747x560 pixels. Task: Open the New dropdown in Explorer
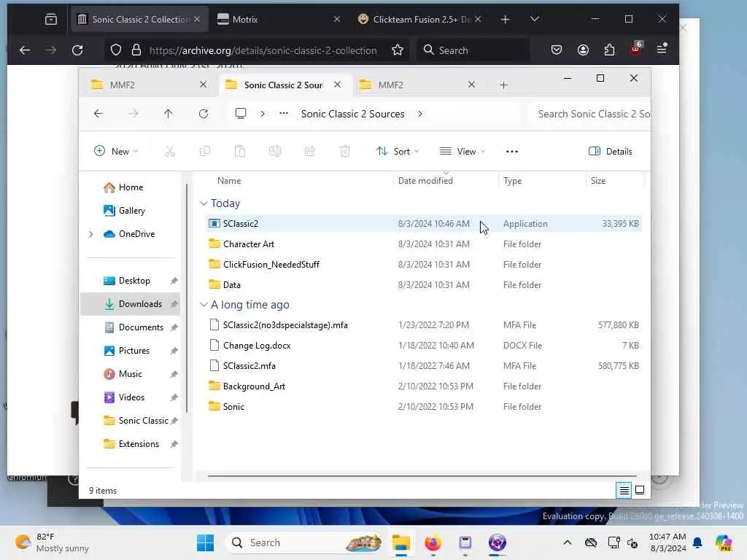click(x=116, y=152)
